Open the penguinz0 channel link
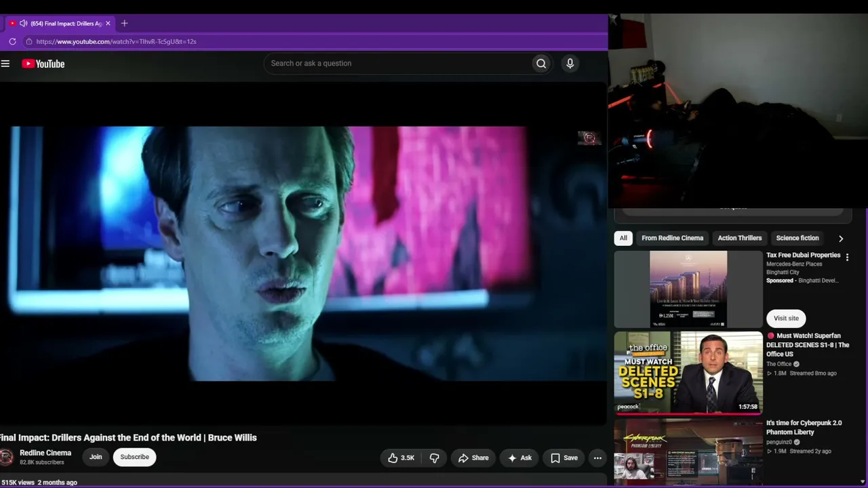Viewport: 868px width, 488px height. click(779, 442)
